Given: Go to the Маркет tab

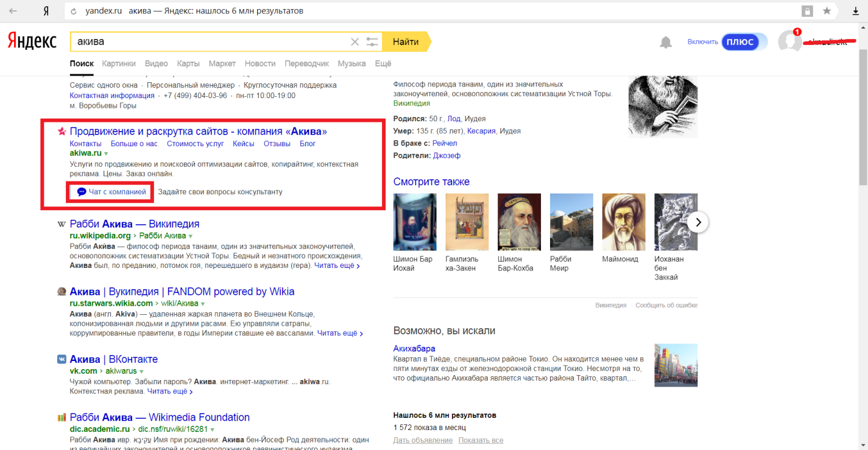Looking at the screenshot, I should (x=222, y=63).
